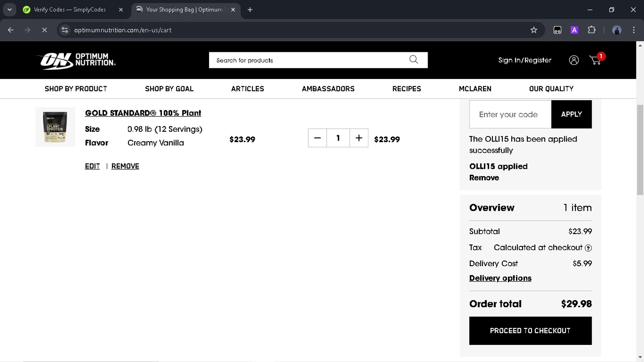The height and width of the screenshot is (362, 644).
Task: Open the Plant Protein product thumbnail
Action: pyautogui.click(x=55, y=127)
